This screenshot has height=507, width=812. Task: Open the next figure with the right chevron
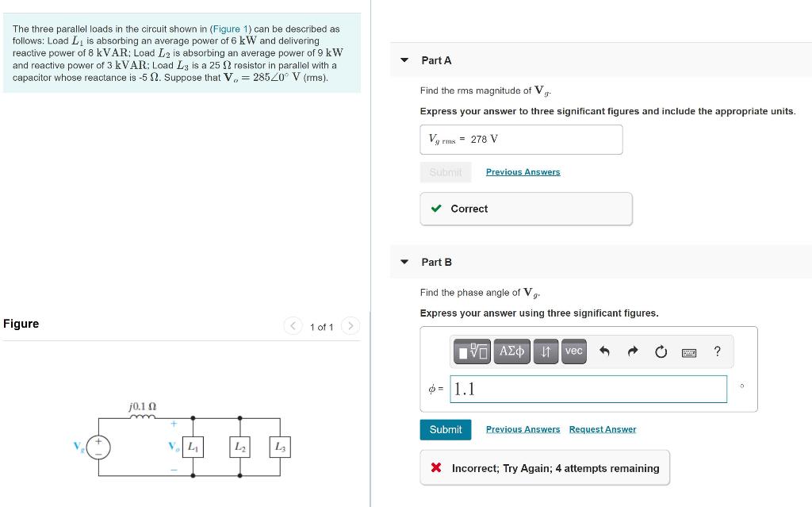(350, 325)
